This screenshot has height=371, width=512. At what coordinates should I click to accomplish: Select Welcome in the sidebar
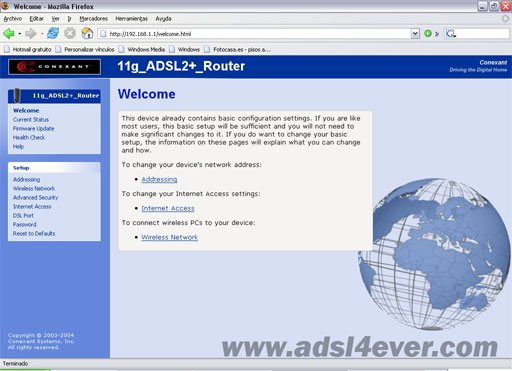click(x=26, y=110)
